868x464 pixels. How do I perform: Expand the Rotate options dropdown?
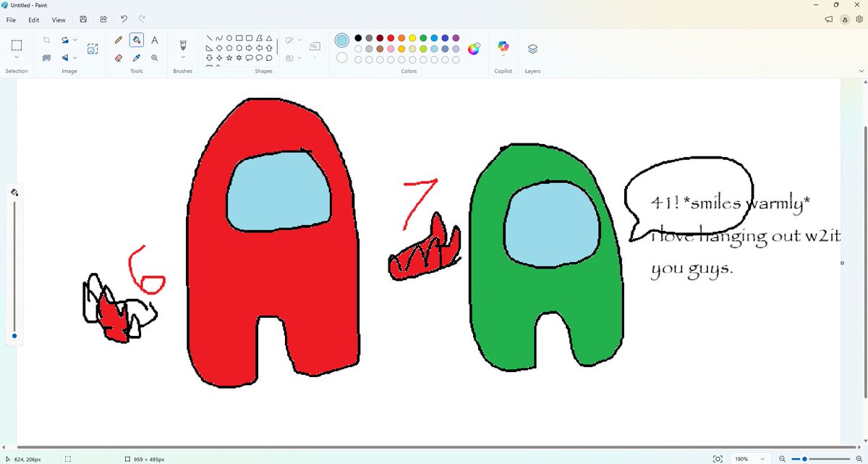(75, 41)
